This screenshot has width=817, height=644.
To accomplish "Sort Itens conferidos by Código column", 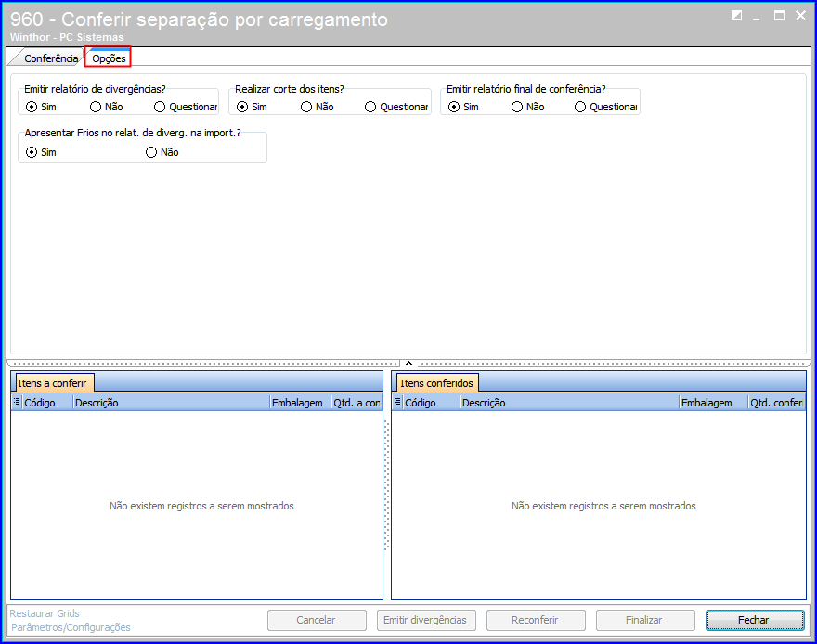I will (431, 403).
